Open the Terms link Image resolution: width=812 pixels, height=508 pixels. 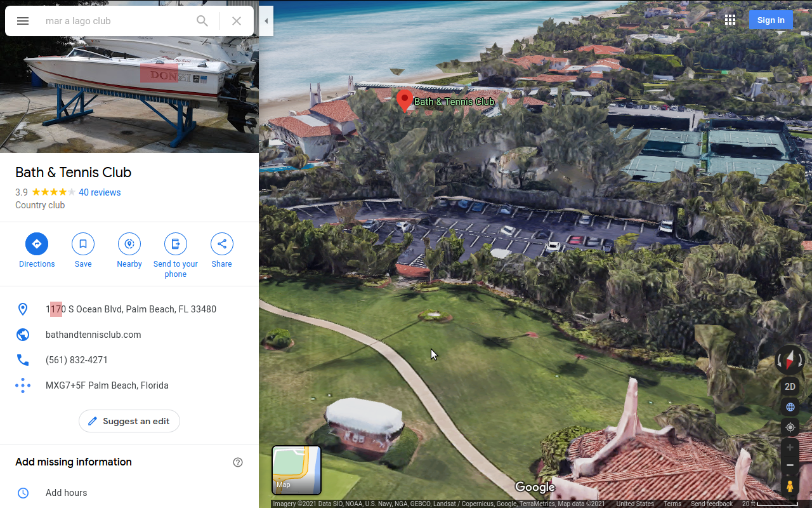click(x=672, y=504)
